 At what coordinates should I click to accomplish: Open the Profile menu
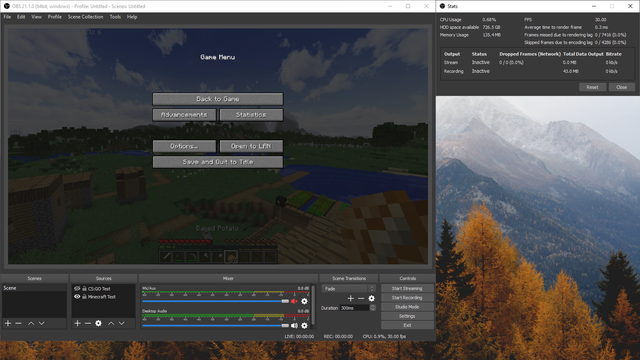point(55,17)
